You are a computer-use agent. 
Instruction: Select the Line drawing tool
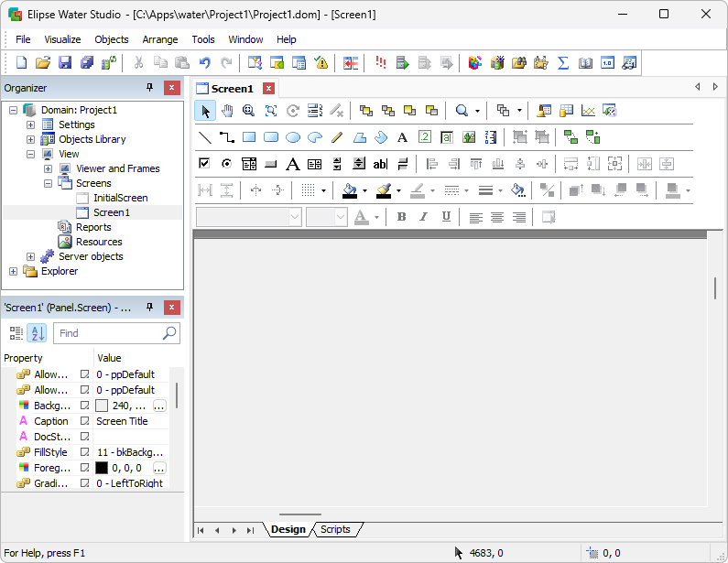click(x=205, y=137)
